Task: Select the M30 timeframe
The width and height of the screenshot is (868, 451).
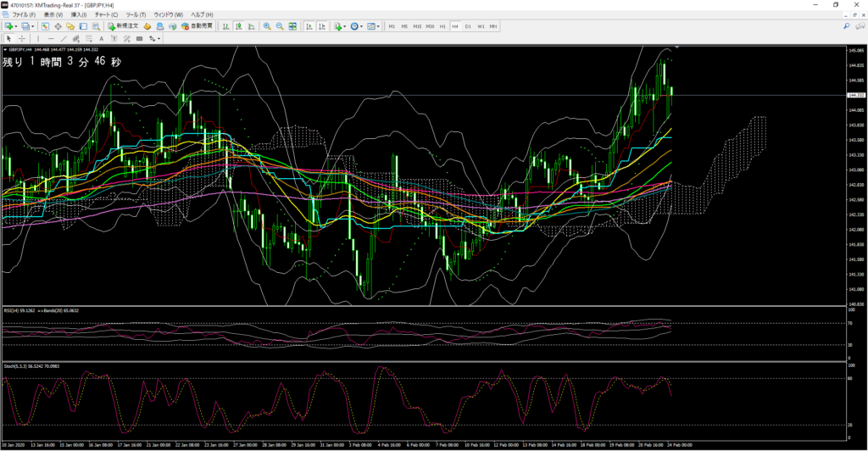Action: (430, 26)
